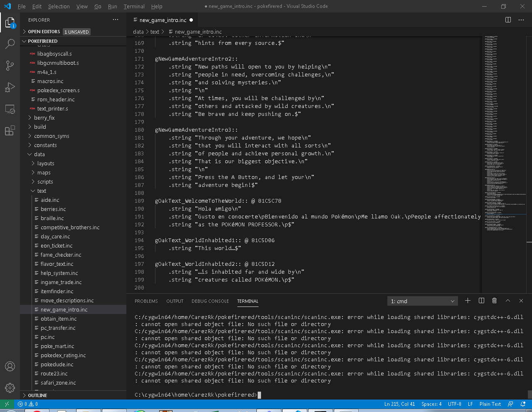Open pokedude.inc file in explorer
This screenshot has height=412, width=532.
coord(57,365)
